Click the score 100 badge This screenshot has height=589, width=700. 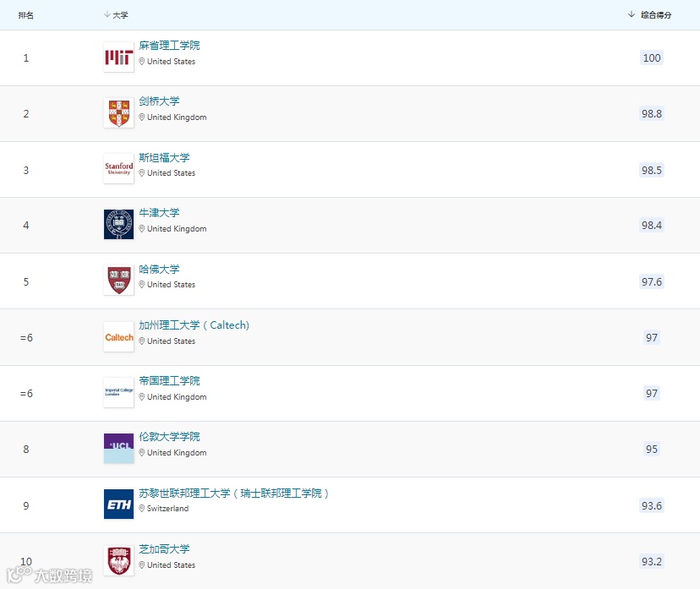tap(651, 58)
